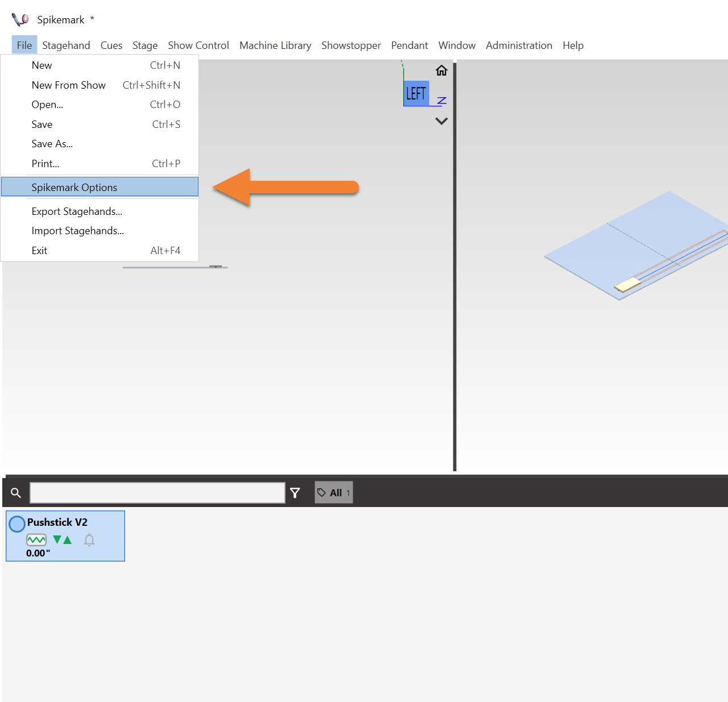Open the Stagehand menu

[66, 45]
